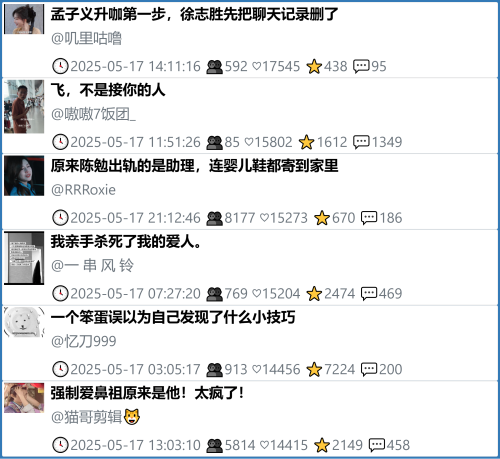
Task: Click thumbnail of 孟子义 post
Action: coord(24,19)
